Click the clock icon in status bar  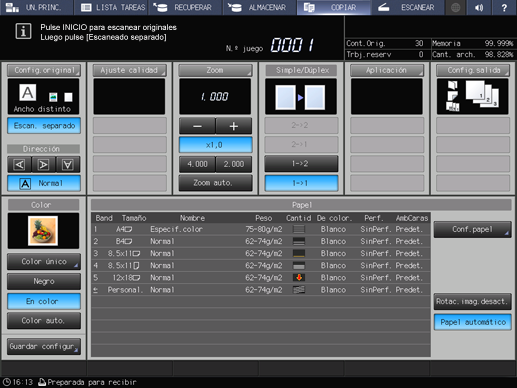[6, 382]
